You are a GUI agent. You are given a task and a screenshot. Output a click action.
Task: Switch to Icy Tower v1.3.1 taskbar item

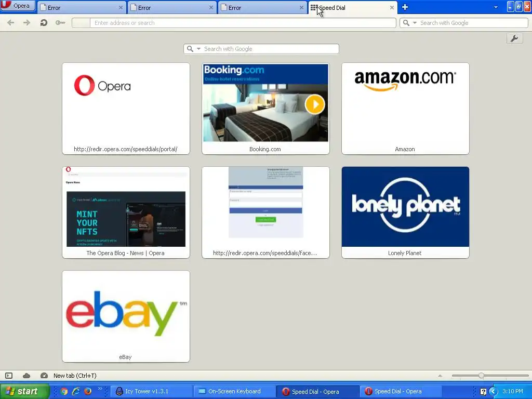[x=152, y=391]
